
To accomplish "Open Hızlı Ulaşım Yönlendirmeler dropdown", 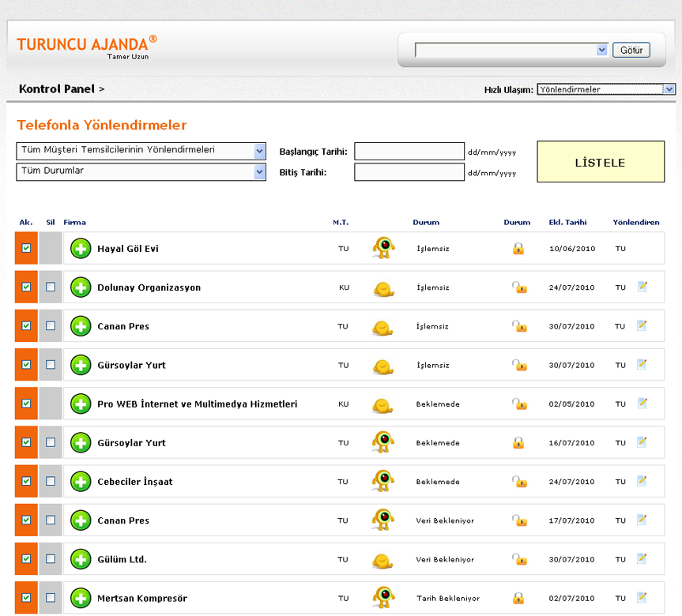I will 605,89.
